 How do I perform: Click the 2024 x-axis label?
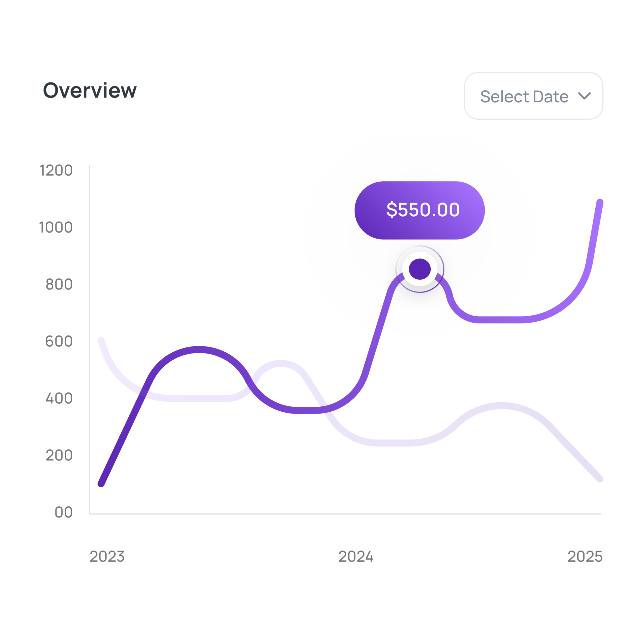356,556
